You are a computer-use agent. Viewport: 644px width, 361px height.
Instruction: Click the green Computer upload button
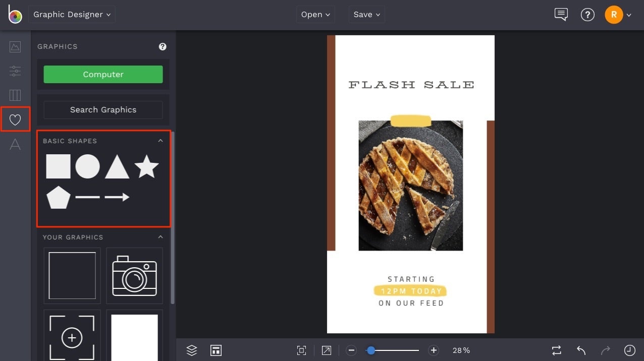[103, 74]
